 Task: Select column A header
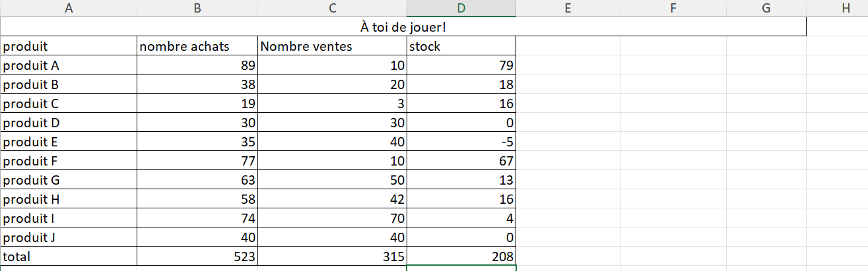69,9
